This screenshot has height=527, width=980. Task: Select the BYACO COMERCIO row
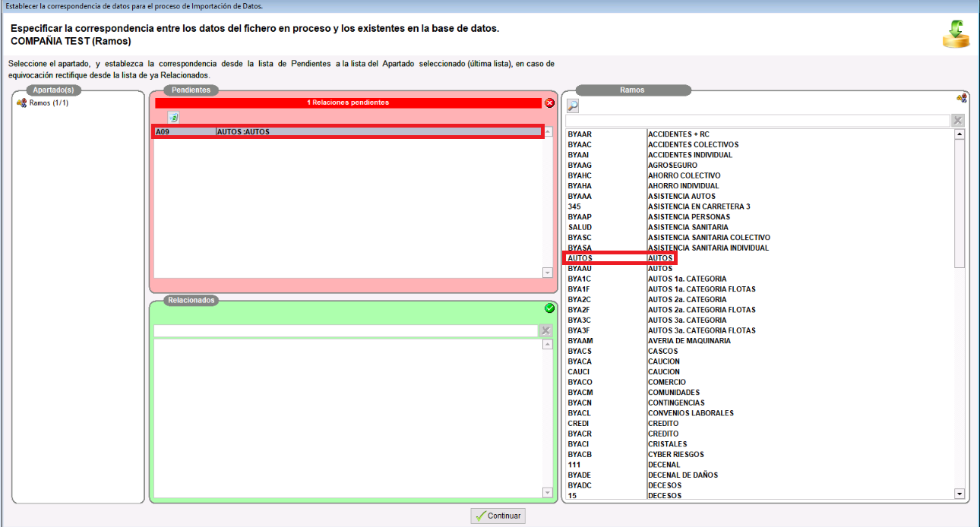click(760, 383)
